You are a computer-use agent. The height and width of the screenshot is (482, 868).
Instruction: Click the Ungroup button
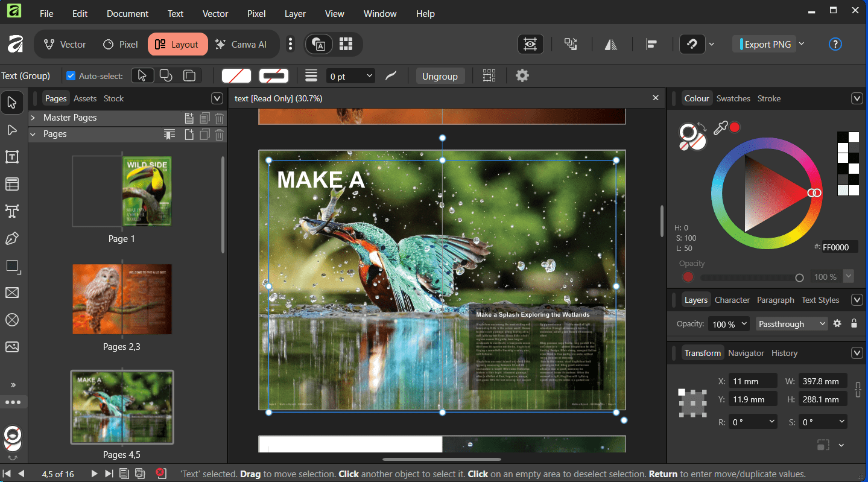point(440,76)
